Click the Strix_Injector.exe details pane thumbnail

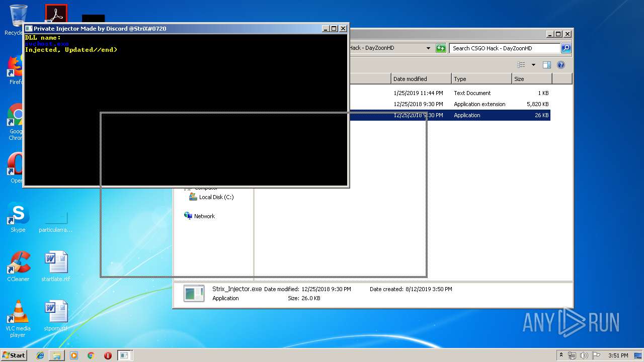194,294
